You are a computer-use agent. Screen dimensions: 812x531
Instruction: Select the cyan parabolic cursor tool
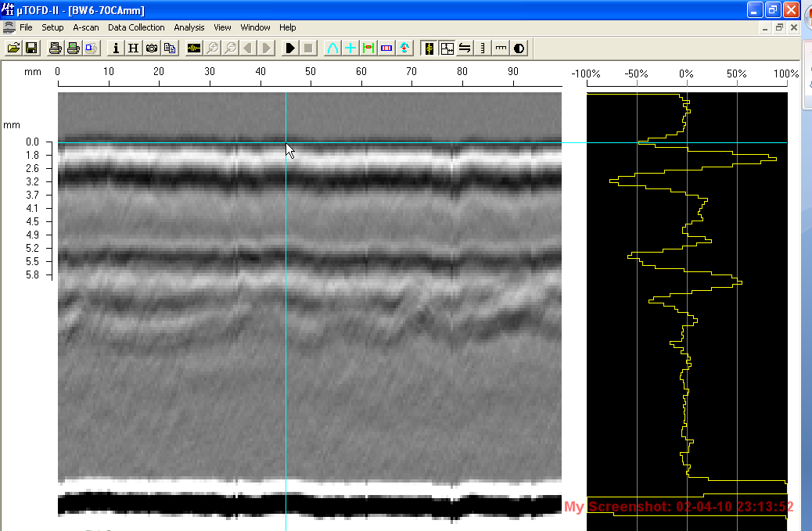click(332, 48)
